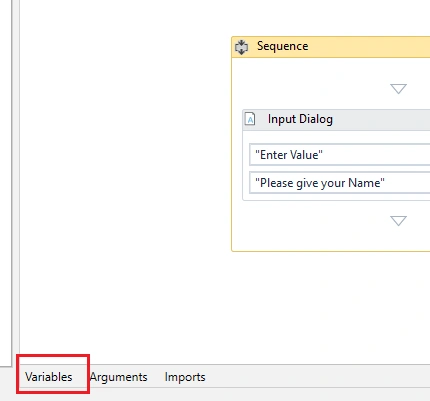Click the gap between the two Input Dialog fields

pos(340,169)
